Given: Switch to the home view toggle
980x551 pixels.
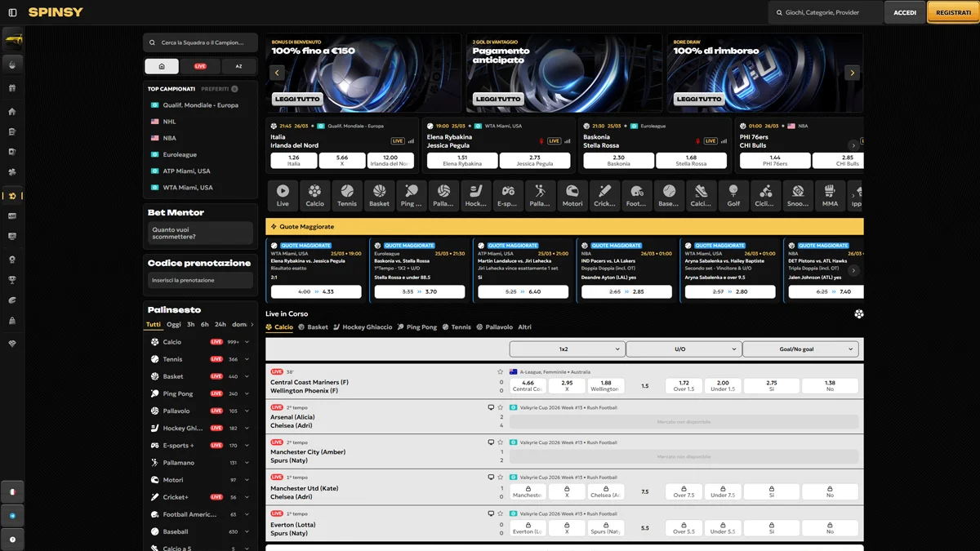Looking at the screenshot, I should (x=162, y=66).
